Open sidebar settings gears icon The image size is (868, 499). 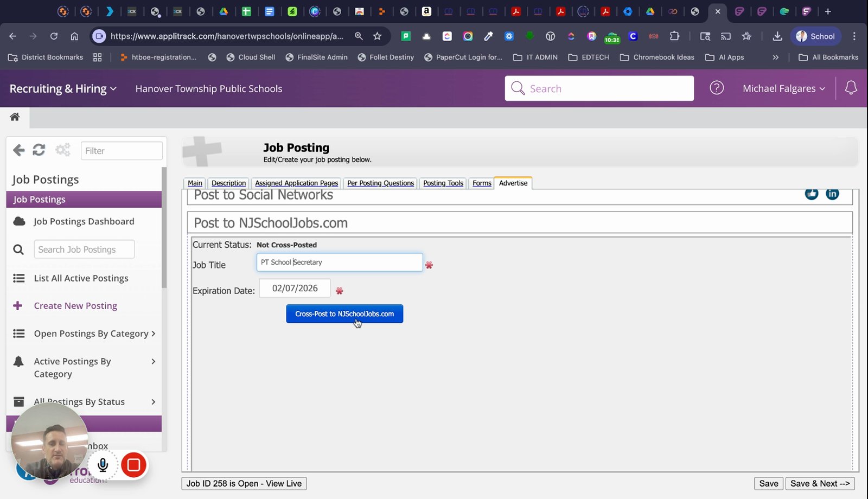click(63, 150)
